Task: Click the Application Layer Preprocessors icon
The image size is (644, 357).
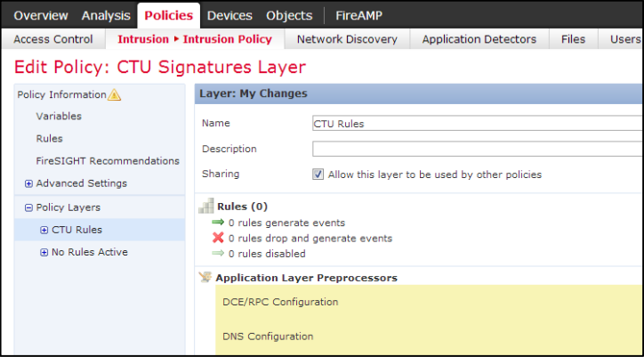Action: (205, 277)
